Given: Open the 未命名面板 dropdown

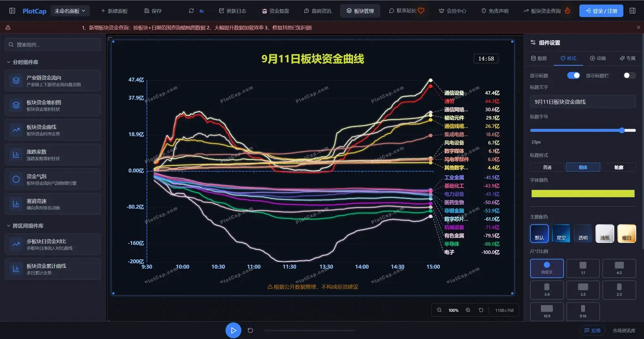Looking at the screenshot, I should 70,11.
